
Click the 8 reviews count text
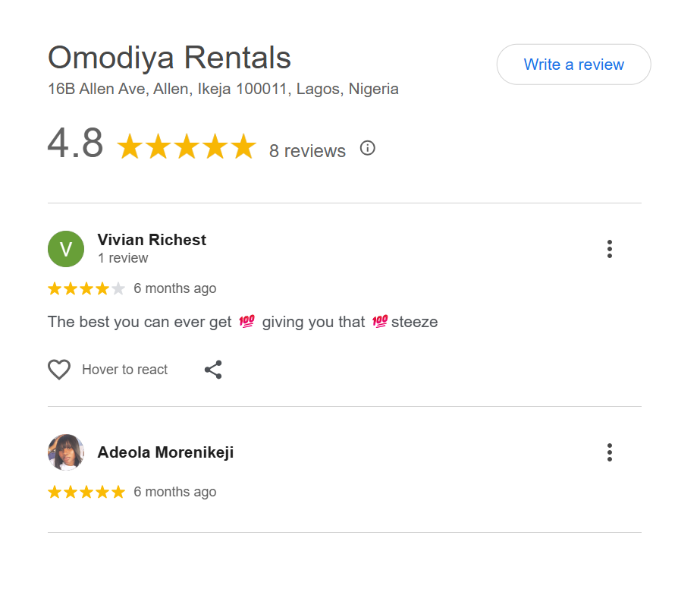307,151
